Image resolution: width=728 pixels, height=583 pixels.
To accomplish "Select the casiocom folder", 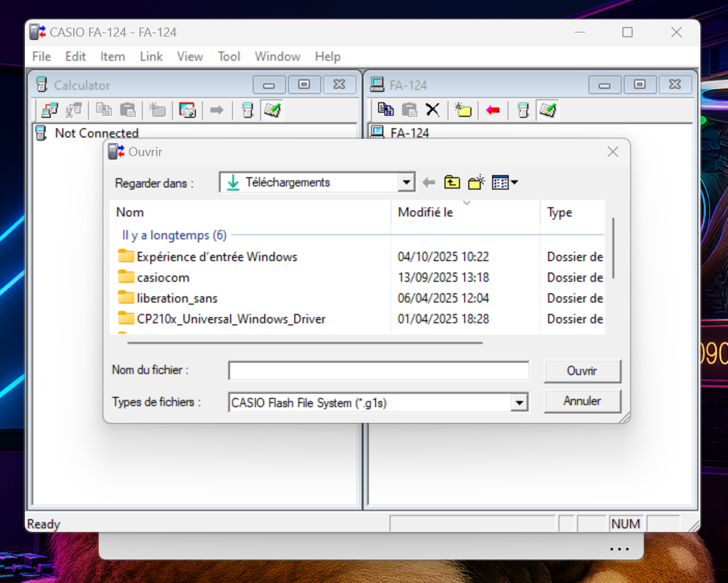I will pos(163,278).
